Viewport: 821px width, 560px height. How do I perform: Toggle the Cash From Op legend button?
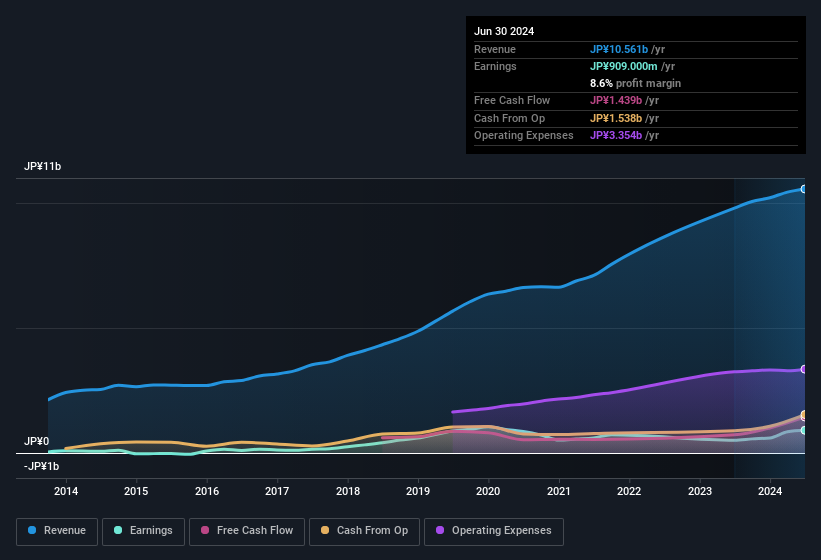pyautogui.click(x=364, y=531)
